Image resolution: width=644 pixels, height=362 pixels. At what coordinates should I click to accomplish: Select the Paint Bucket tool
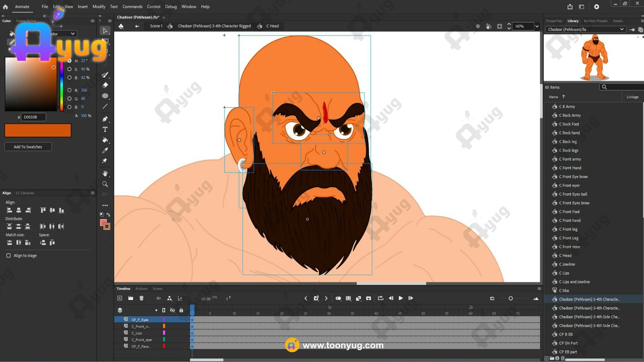click(x=105, y=140)
